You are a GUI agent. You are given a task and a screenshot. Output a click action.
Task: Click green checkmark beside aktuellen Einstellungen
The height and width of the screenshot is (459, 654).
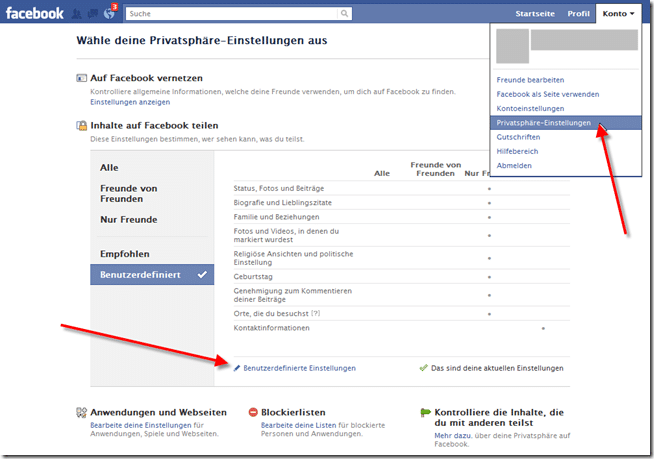pyautogui.click(x=423, y=368)
